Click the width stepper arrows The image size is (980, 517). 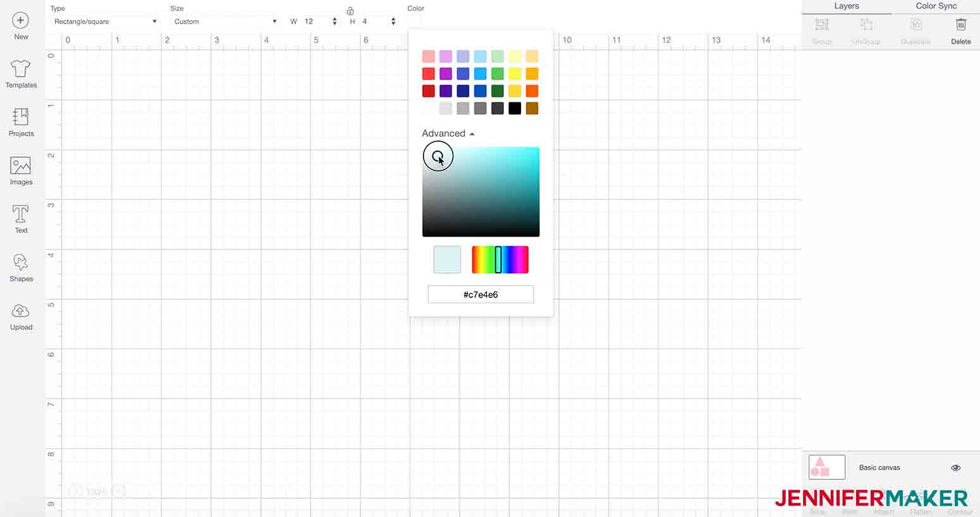[334, 22]
